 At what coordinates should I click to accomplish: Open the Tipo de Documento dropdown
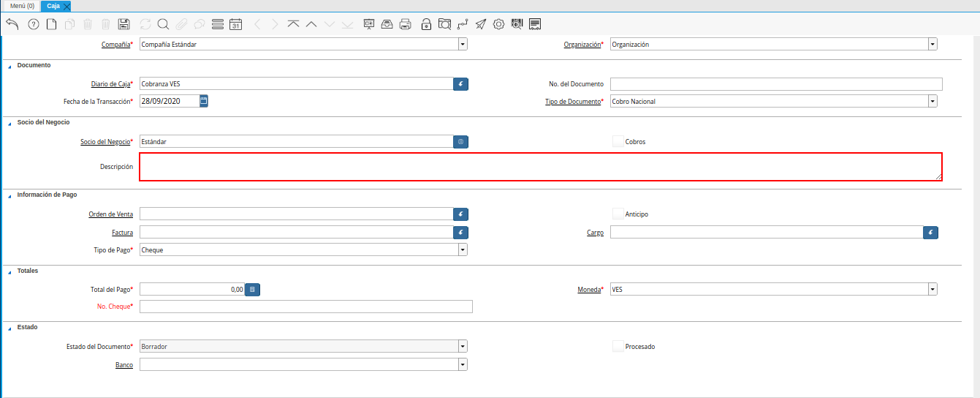tap(932, 101)
